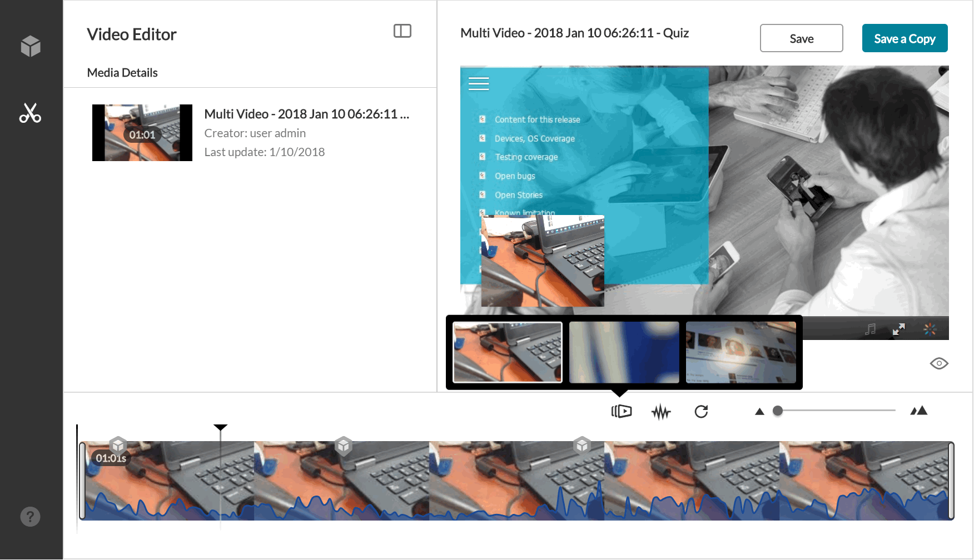The width and height of the screenshot is (974, 560).
Task: Select the second quiz cue point on timeline
Action: [344, 446]
